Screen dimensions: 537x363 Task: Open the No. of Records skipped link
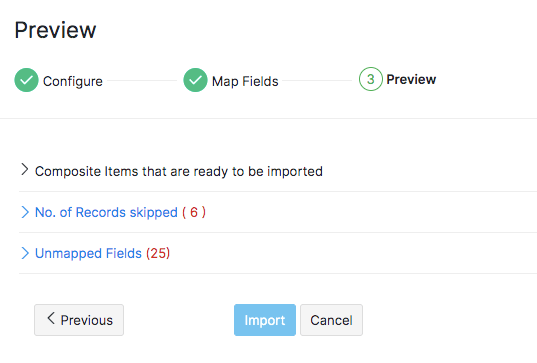[106, 212]
